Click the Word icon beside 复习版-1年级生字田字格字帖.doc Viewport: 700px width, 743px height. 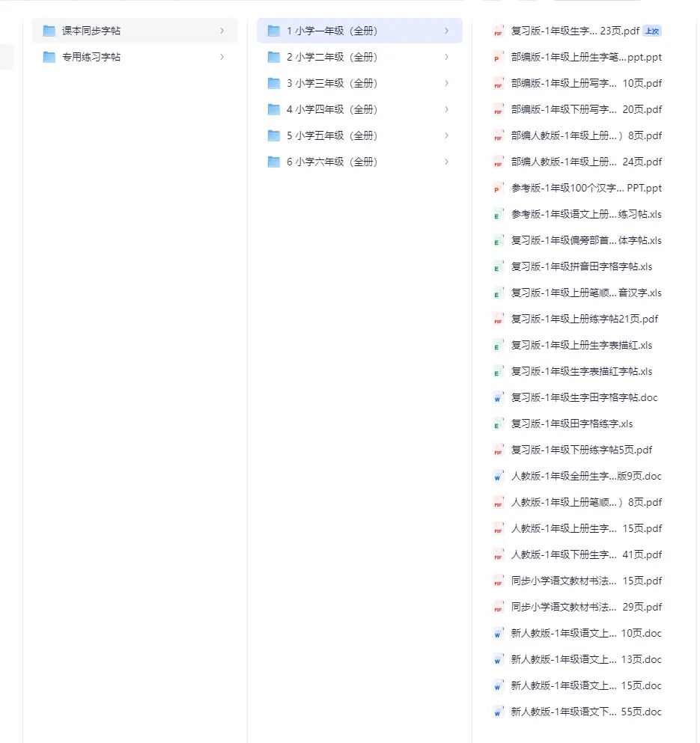click(x=498, y=398)
